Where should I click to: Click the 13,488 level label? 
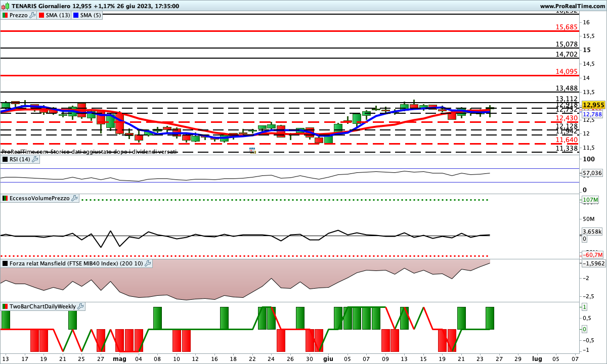567,88
